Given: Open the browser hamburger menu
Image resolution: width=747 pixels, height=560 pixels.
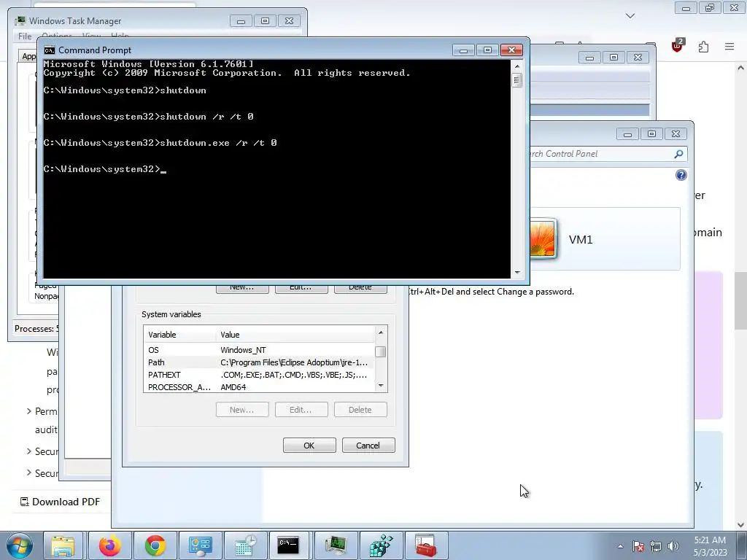Looking at the screenshot, I should (729, 46).
